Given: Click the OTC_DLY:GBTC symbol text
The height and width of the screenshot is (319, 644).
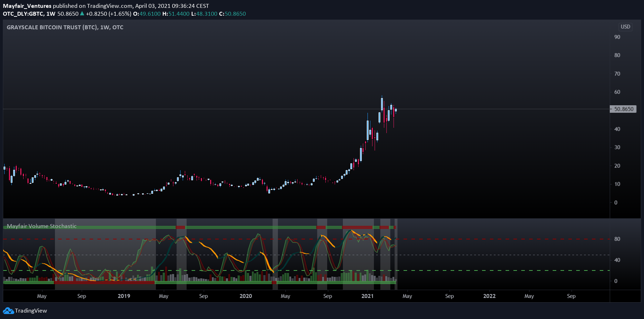Looking at the screenshot, I should pos(23,14).
